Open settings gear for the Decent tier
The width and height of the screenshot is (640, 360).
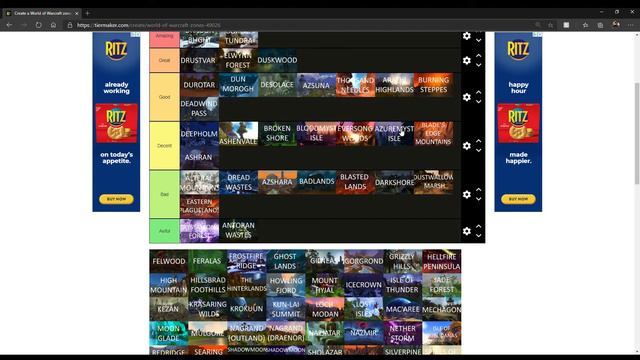coord(467,146)
